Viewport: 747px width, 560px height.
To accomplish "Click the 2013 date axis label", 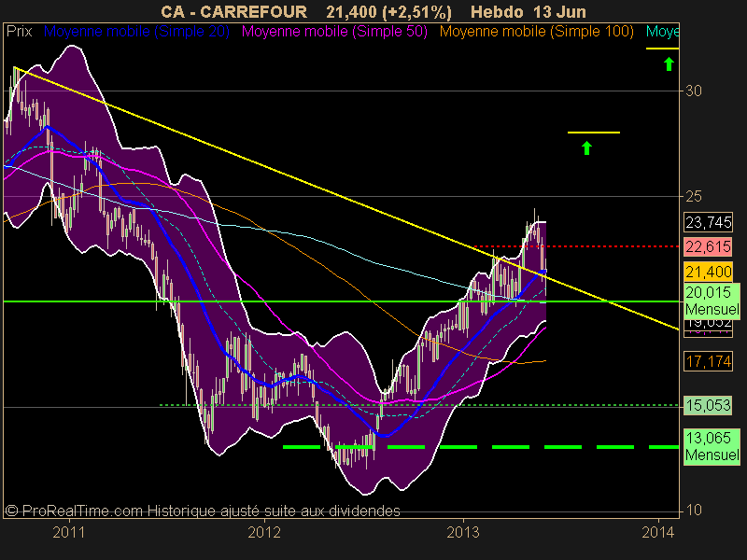I will (462, 532).
